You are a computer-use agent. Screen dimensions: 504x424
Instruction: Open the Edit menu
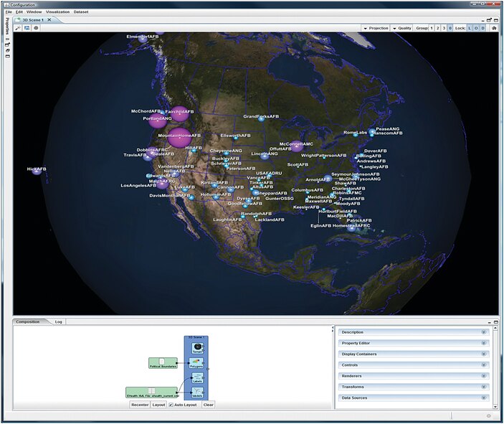[19, 12]
